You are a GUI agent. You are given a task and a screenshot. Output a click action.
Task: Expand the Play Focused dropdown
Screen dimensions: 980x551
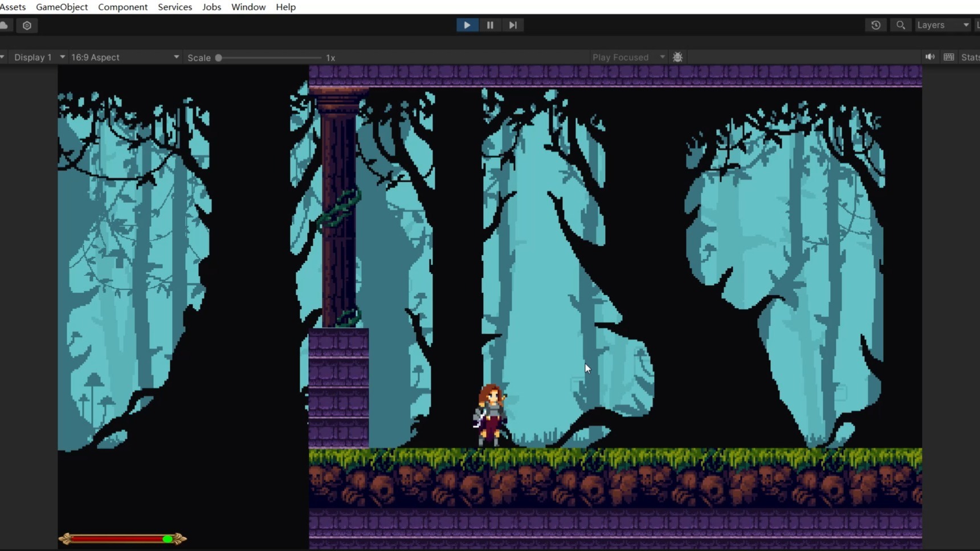[628, 57]
